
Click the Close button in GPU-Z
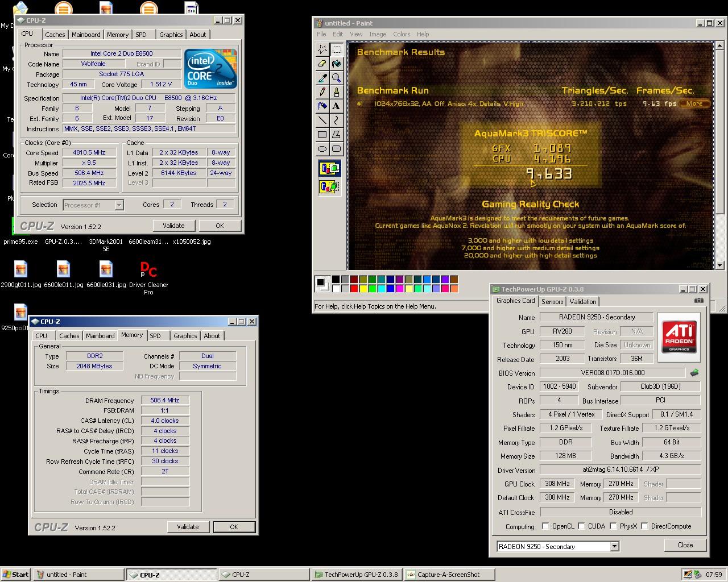click(x=685, y=544)
